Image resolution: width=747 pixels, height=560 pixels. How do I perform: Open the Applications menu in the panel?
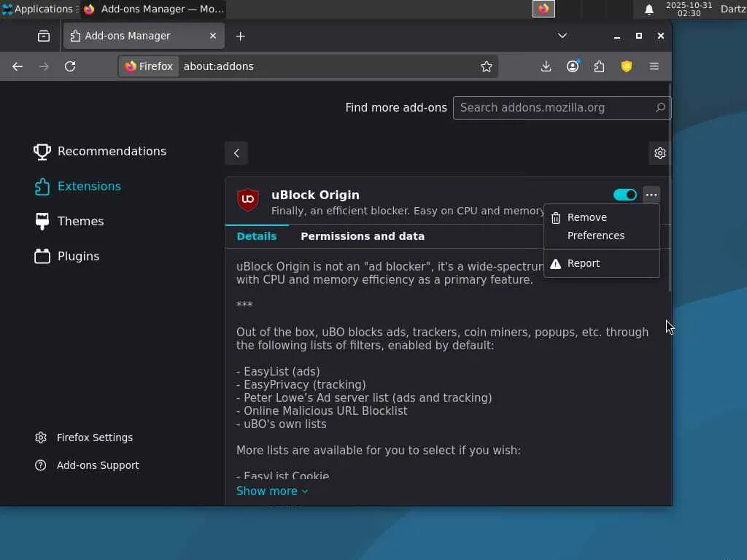point(40,9)
